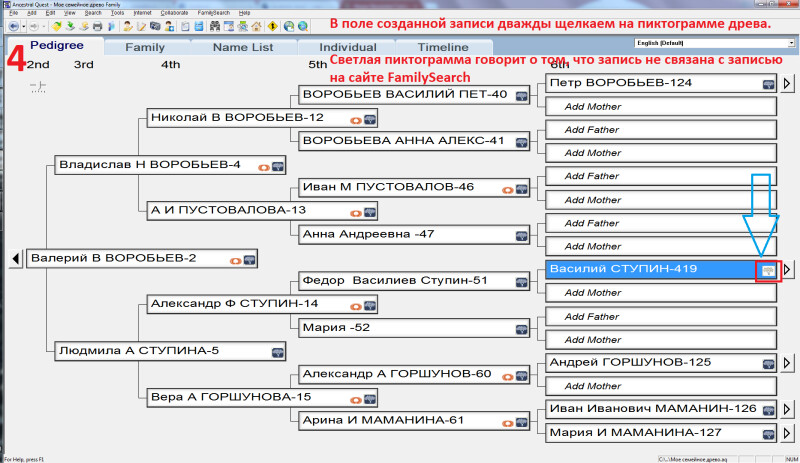This screenshot has height=463, width=800.
Task: Click the yellow diamond sign toolbar icon
Action: click(x=273, y=26)
